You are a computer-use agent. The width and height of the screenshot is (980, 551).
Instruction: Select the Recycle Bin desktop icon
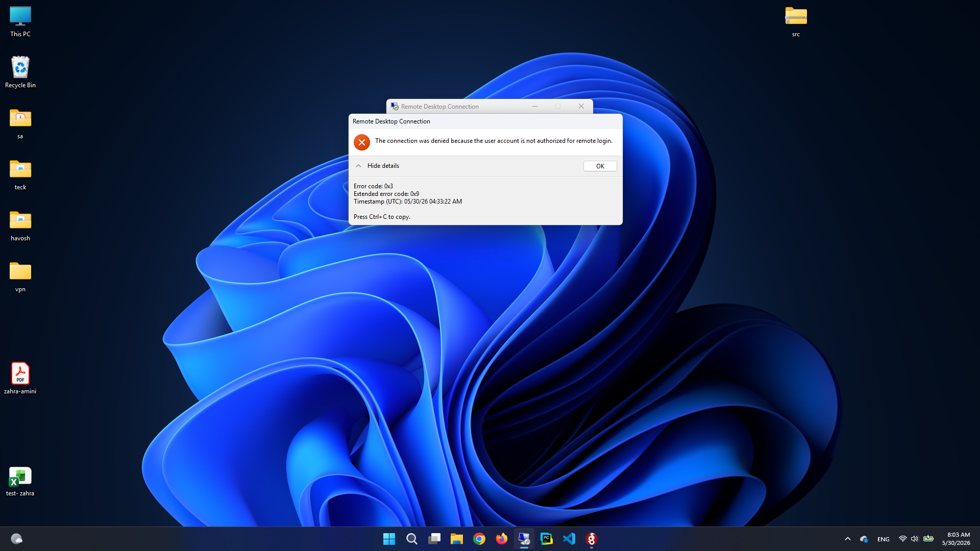point(20,72)
